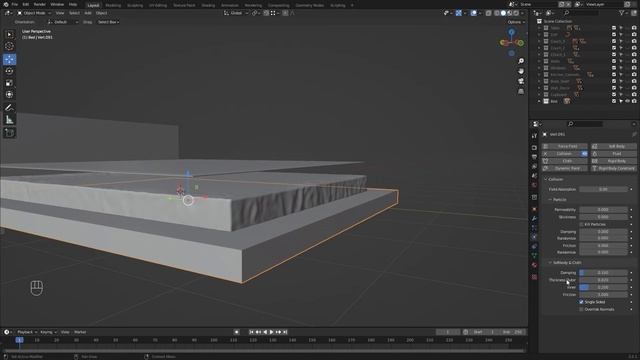Adjust the Thickness Inner slider
Image resolution: width=640 pixels, height=360 pixels.
click(x=603, y=287)
